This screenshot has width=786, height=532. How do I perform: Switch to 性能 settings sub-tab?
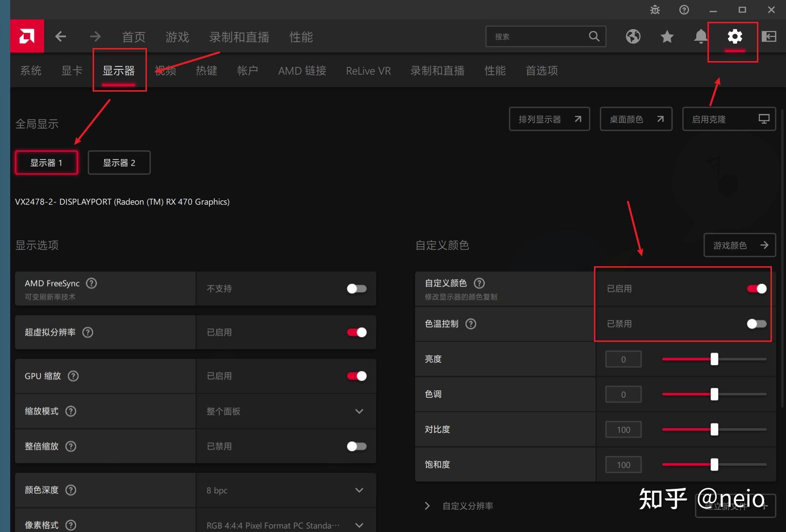coord(495,71)
